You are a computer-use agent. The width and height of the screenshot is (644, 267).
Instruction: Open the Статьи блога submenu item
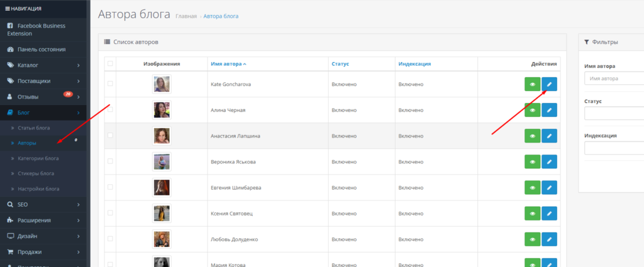(34, 128)
